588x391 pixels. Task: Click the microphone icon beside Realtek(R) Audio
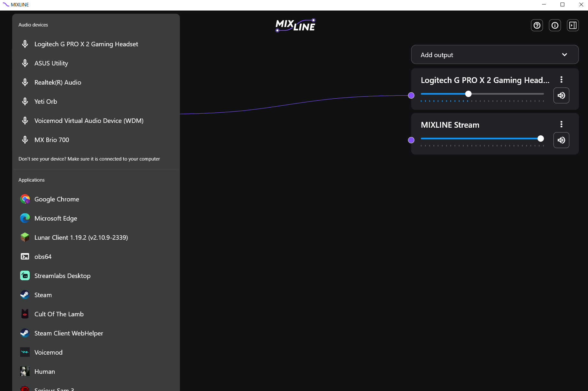25,82
